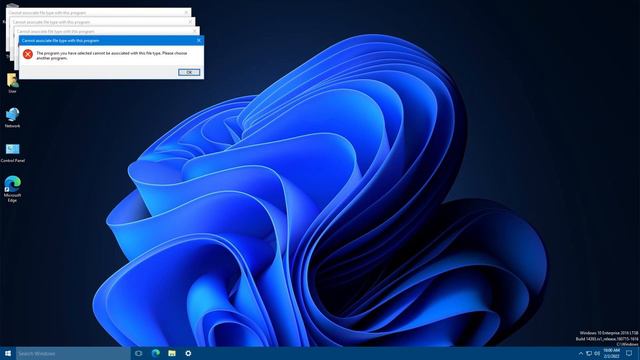The width and height of the screenshot is (640, 360).
Task: Click the network tray icon
Action: point(589,353)
